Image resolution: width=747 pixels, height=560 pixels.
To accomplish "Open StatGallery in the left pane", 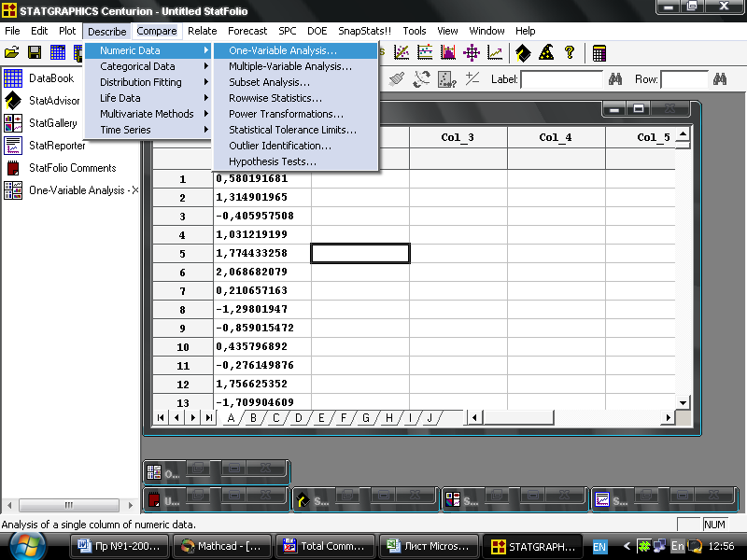I will (41, 123).
